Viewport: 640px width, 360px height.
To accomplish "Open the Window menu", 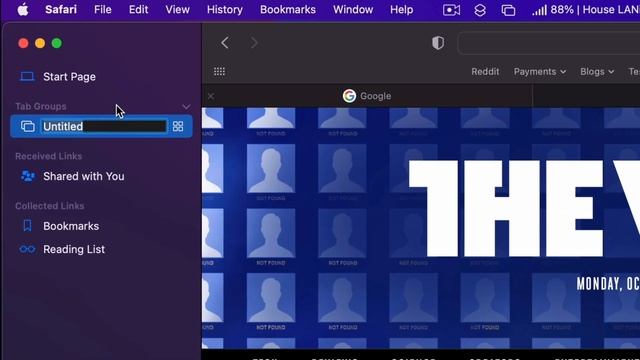I will 353,9.
